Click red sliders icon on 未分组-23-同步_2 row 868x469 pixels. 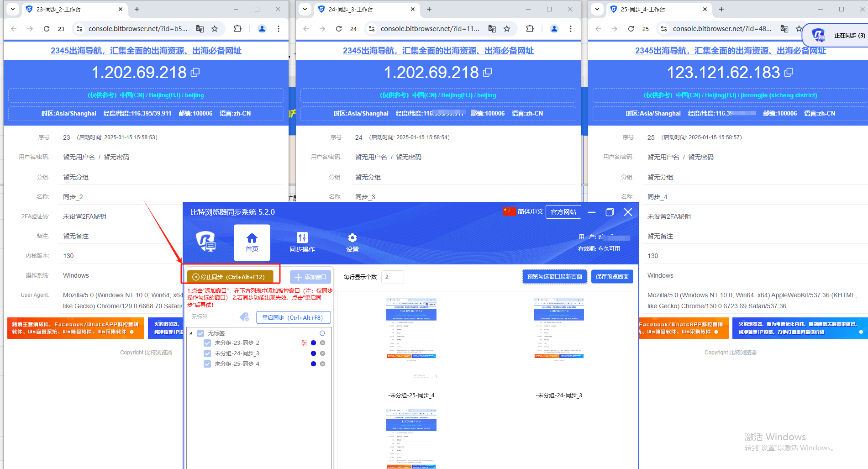304,343
